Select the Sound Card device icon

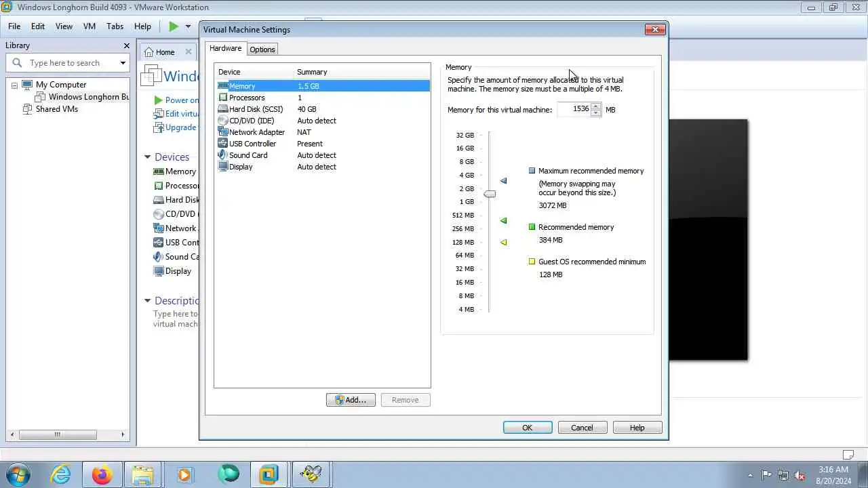click(x=223, y=155)
